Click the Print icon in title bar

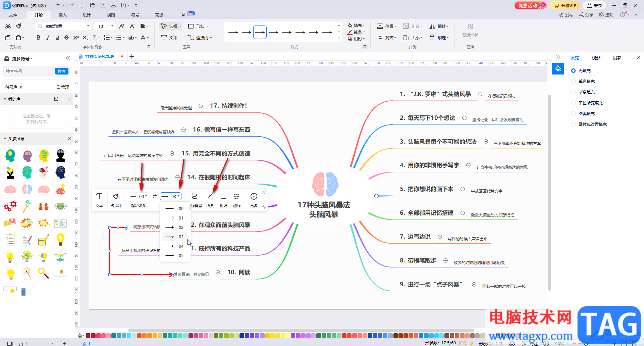pyautogui.click(x=113, y=5)
